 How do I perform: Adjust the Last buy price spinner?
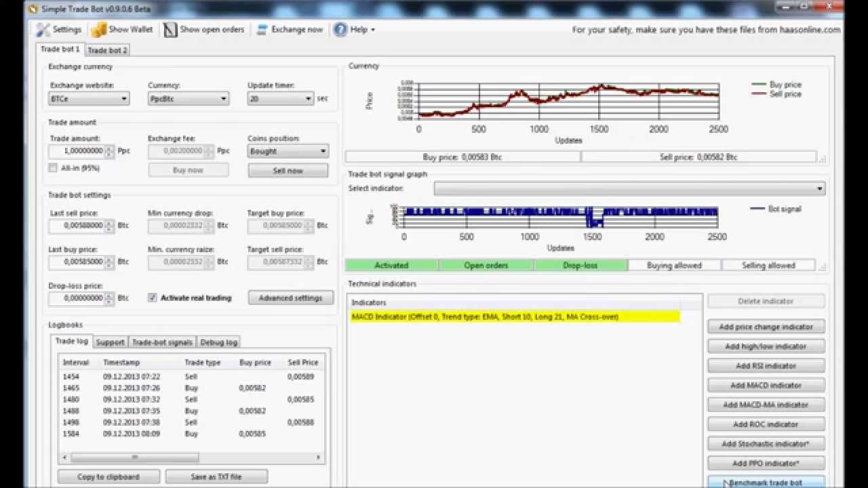pos(109,262)
